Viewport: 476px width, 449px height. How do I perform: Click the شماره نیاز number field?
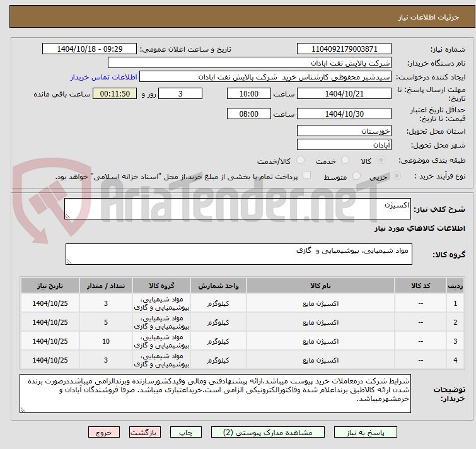pos(344,49)
